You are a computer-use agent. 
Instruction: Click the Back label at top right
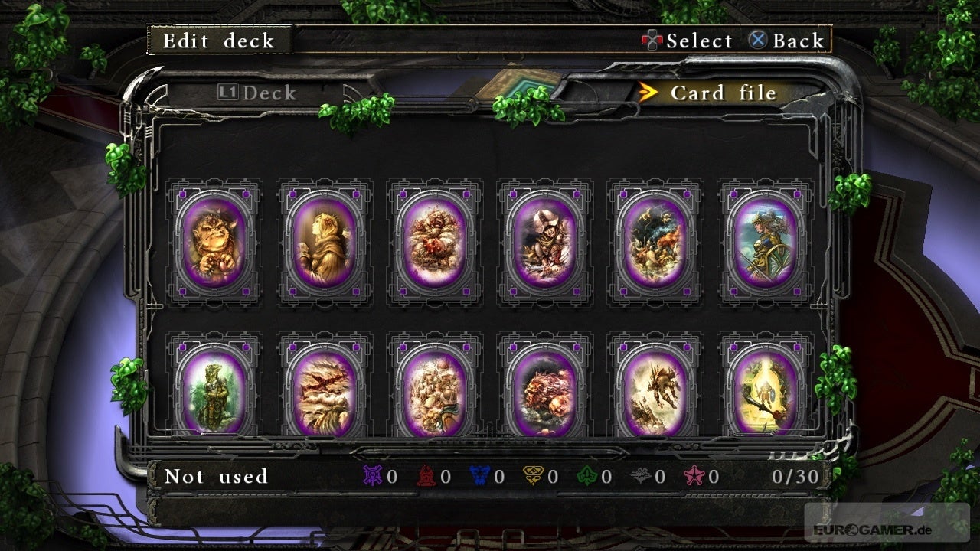tap(799, 41)
